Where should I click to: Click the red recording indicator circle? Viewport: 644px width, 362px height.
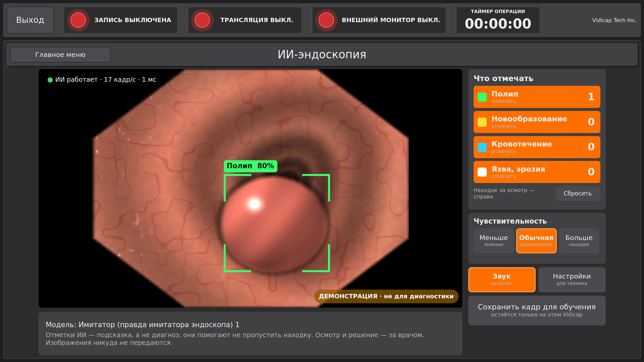78,20
